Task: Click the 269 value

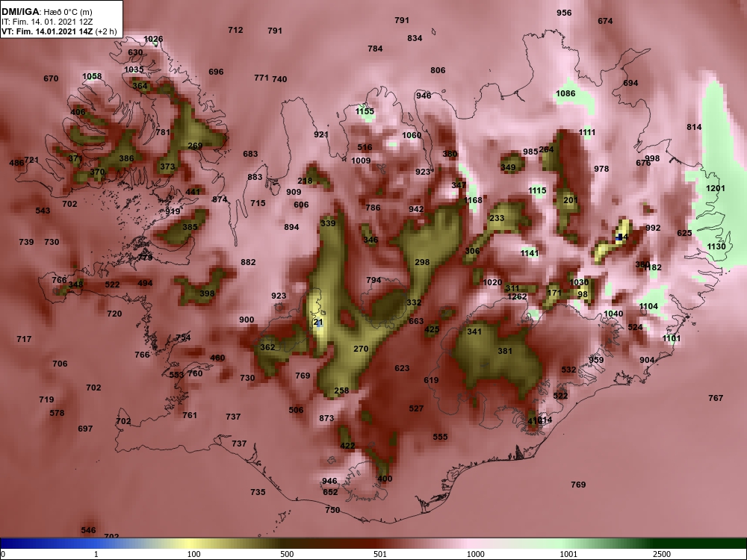Action: (x=195, y=146)
